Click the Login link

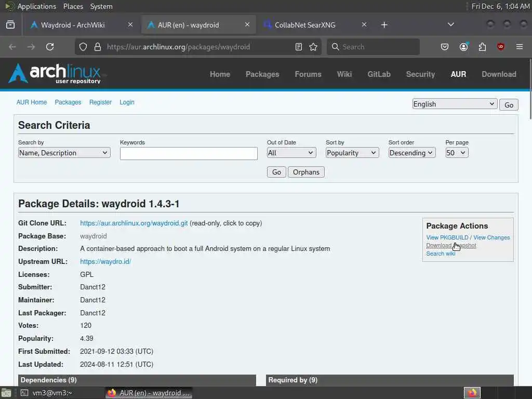[x=127, y=102]
